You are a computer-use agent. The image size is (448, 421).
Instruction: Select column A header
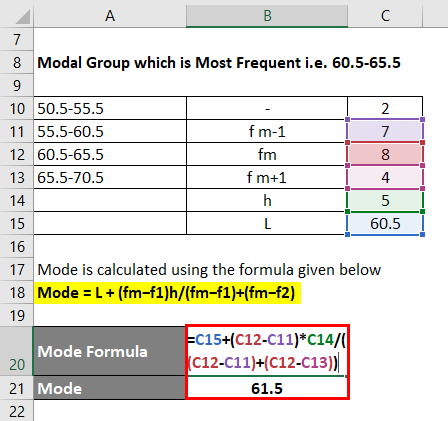pos(110,16)
